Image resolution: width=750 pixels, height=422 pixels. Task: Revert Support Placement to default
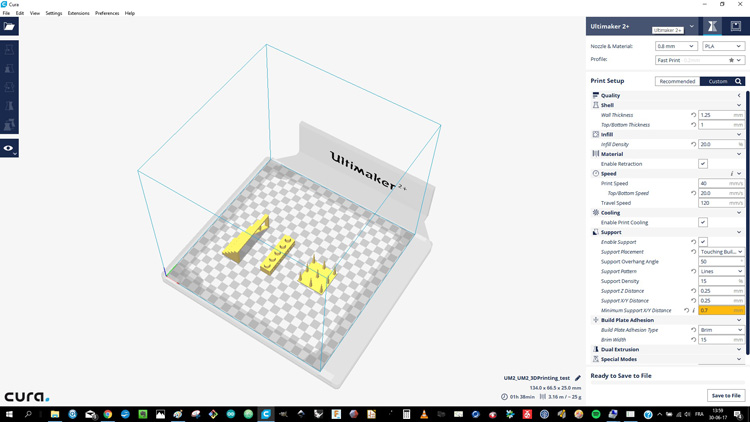[693, 252]
